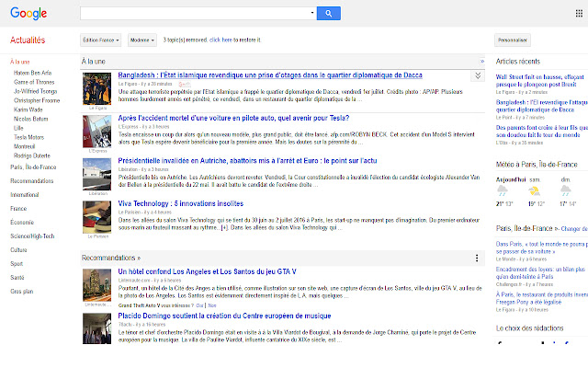The height and width of the screenshot is (368, 588).
Task: Click 'Non' for Grand Theft Auto V interest
Action: [x=212, y=305]
